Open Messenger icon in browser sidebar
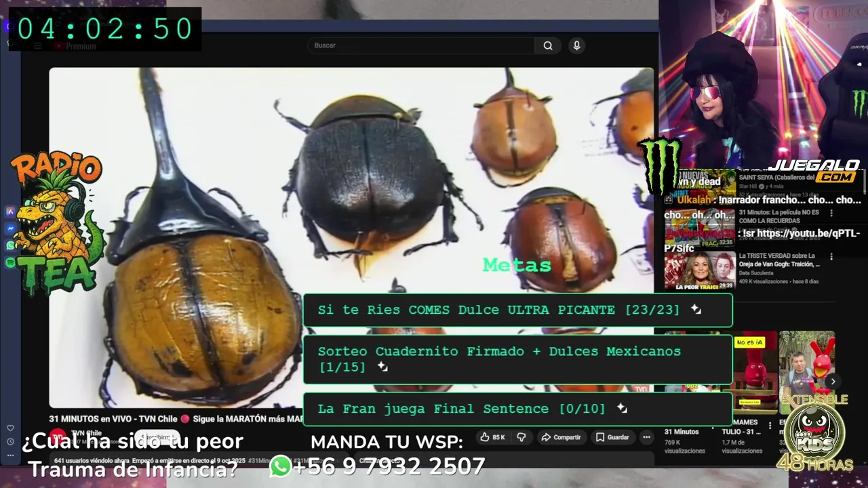 pos(10,228)
